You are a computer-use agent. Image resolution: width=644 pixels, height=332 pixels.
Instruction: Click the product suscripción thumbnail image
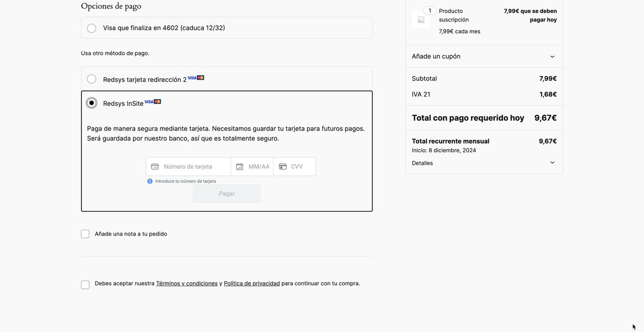pos(420,19)
